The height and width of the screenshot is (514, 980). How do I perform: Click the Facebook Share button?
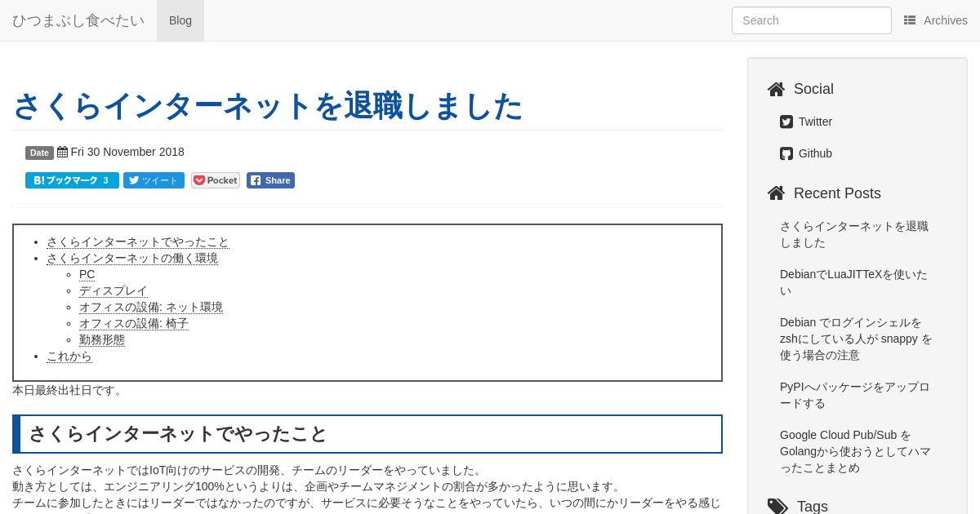(270, 180)
